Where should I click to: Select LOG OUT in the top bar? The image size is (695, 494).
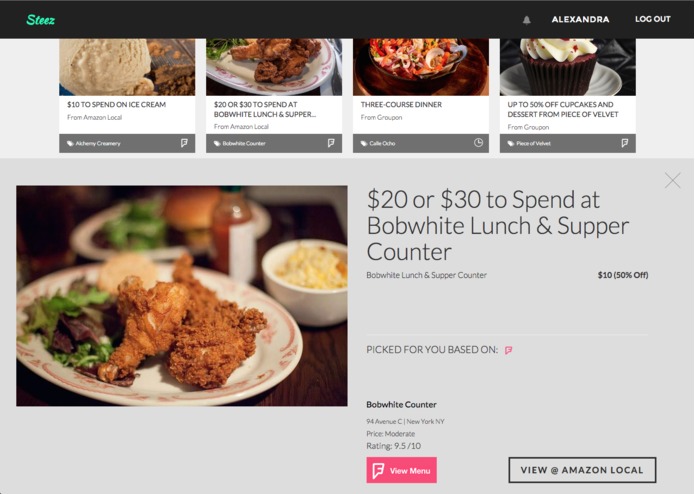click(x=652, y=19)
